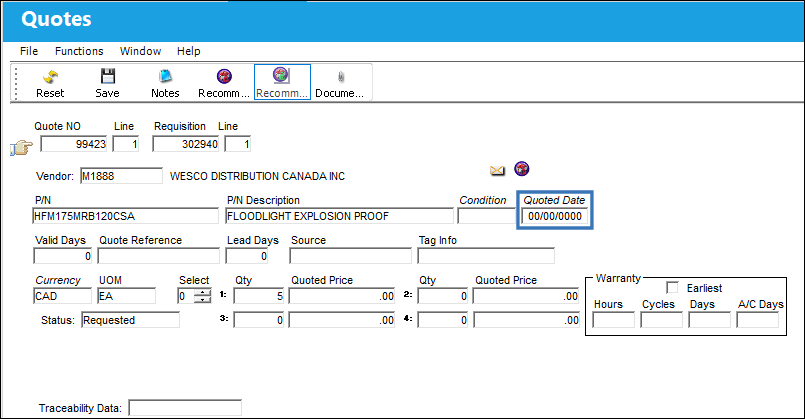Click the round red icon next to envelope

click(522, 169)
